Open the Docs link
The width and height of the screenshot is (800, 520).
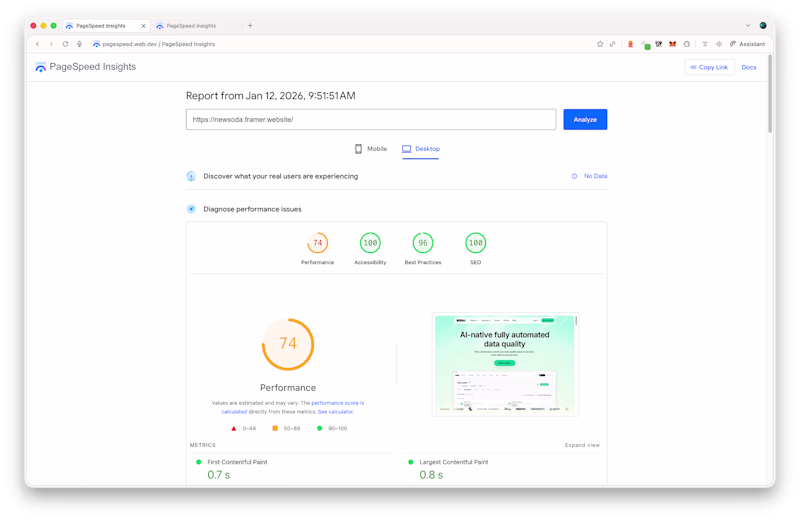[748, 67]
